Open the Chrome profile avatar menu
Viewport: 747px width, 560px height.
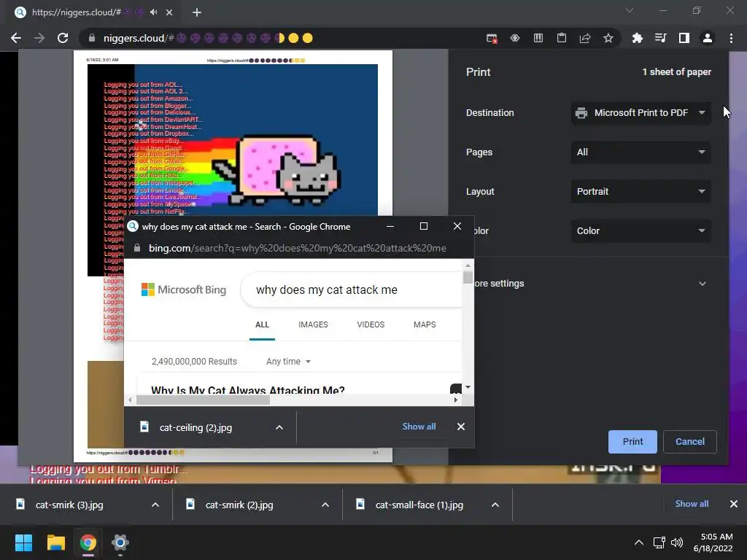[708, 38]
